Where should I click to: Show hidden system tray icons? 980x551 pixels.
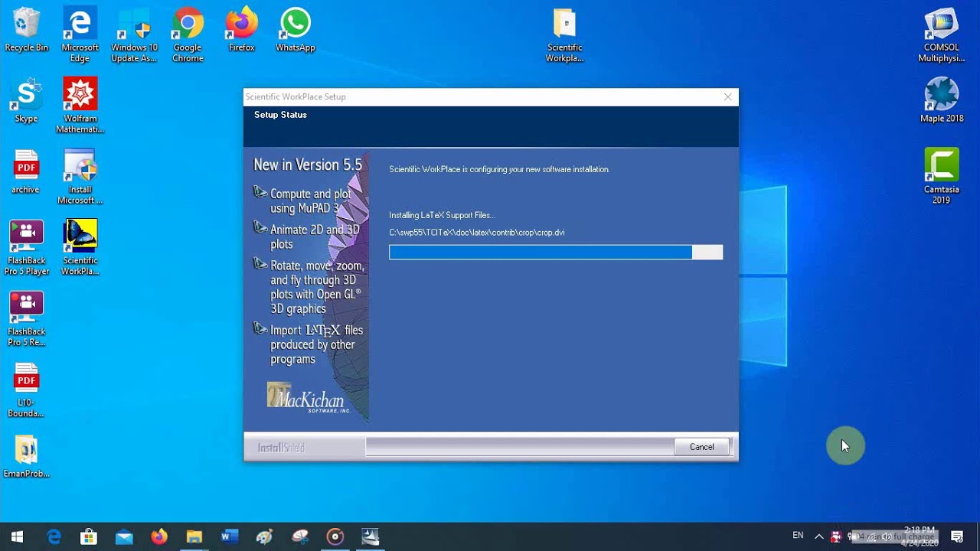818,536
